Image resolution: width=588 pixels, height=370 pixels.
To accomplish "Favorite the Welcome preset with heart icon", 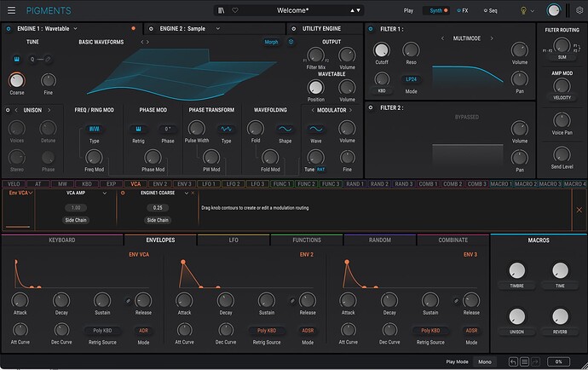I will [x=235, y=10].
